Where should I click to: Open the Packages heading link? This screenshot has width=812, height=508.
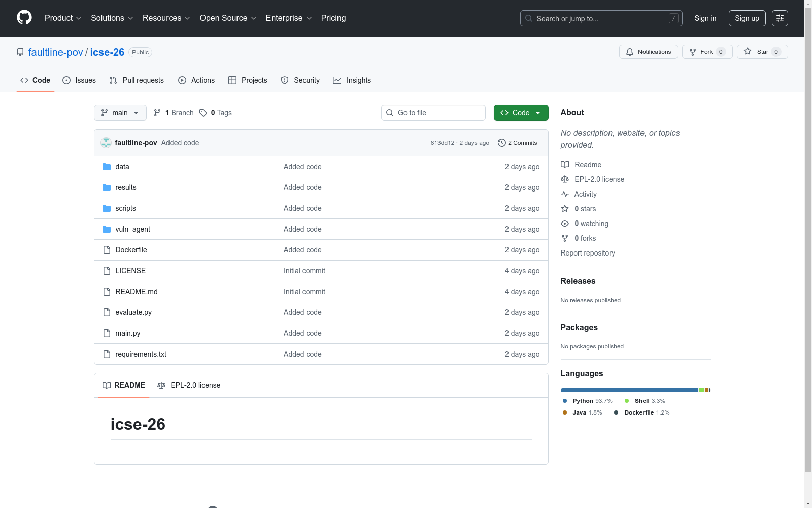click(579, 327)
